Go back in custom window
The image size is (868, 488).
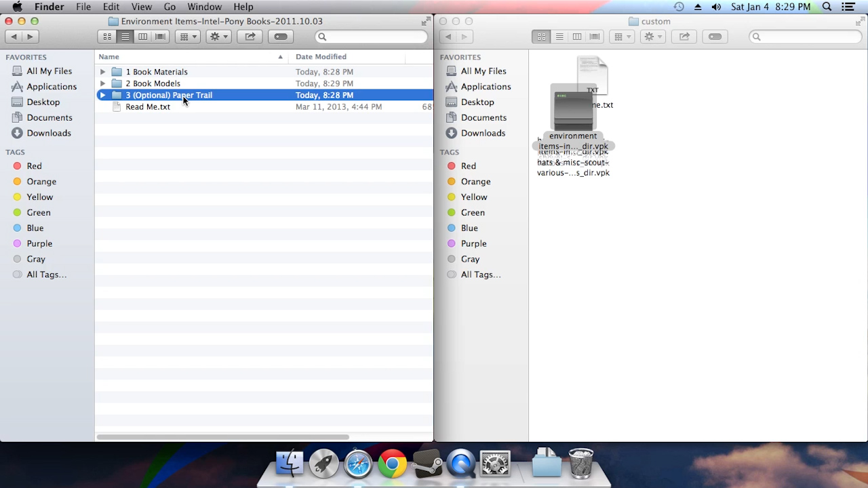click(x=448, y=37)
